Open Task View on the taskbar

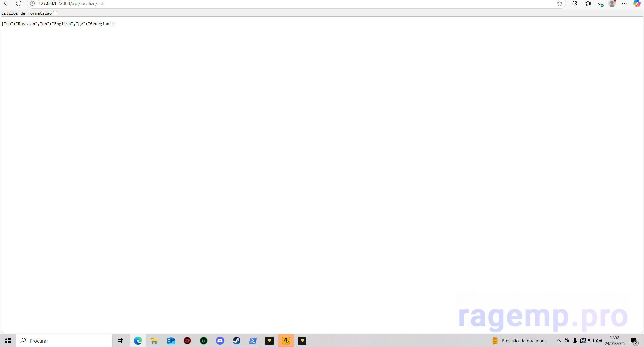pos(121,341)
